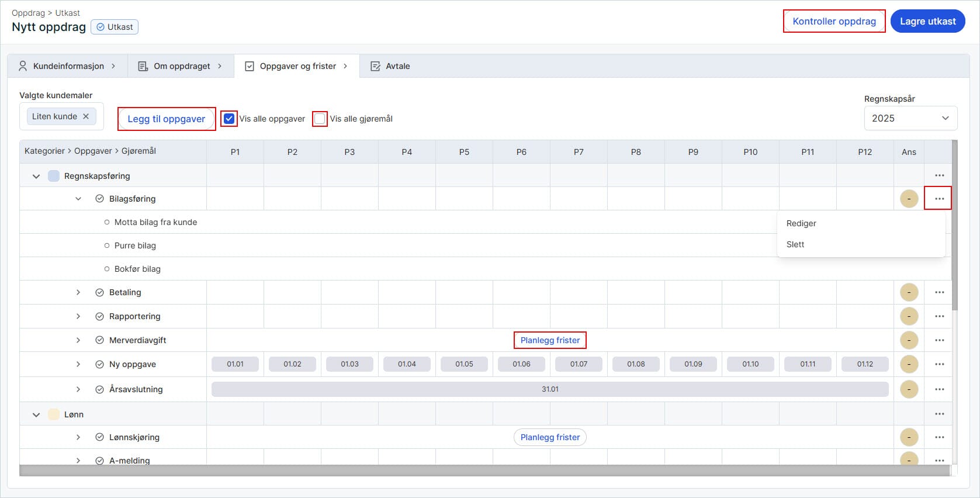Image resolution: width=980 pixels, height=498 pixels.
Task: Select the Motta bilag fra kunde item
Action: click(x=155, y=222)
